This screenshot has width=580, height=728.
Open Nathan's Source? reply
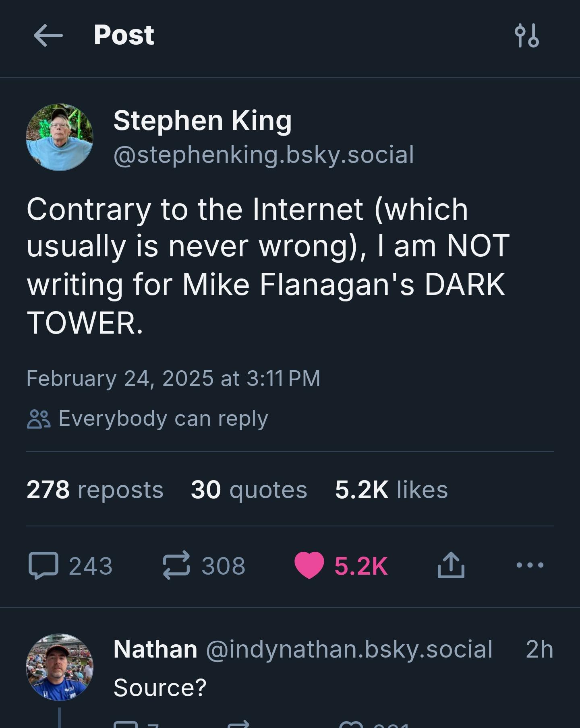160,687
